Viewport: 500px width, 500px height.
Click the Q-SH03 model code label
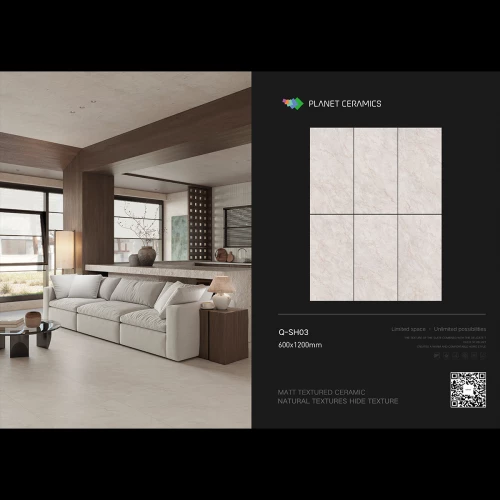pyautogui.click(x=293, y=332)
